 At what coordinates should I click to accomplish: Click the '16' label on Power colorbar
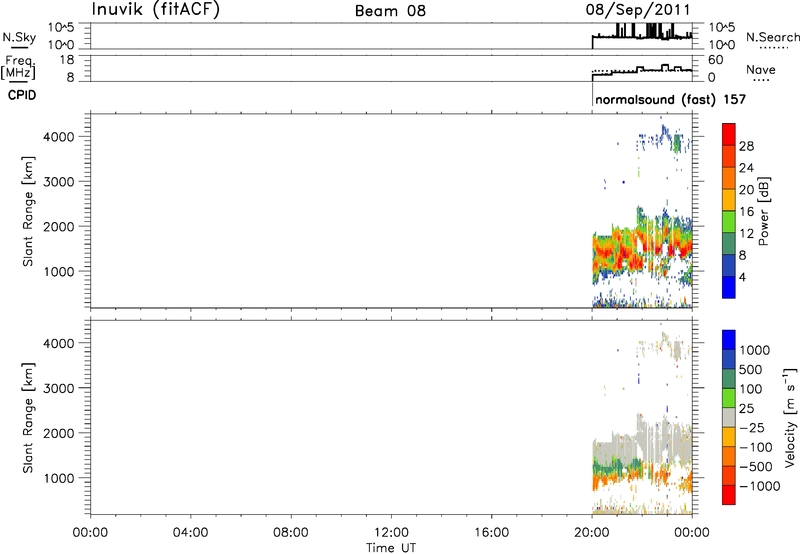tap(746, 212)
